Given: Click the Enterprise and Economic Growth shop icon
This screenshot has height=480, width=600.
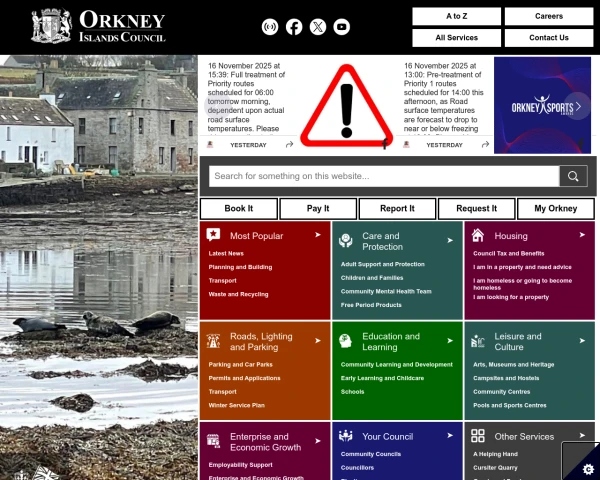Looking at the screenshot, I should tap(213, 441).
